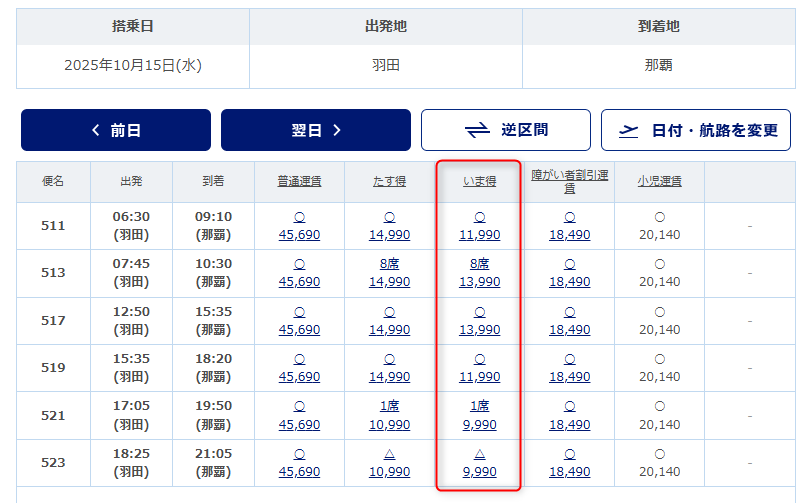This screenshot has height=503, width=807.
Task: Open いま得 column header link
Action: coord(480,181)
